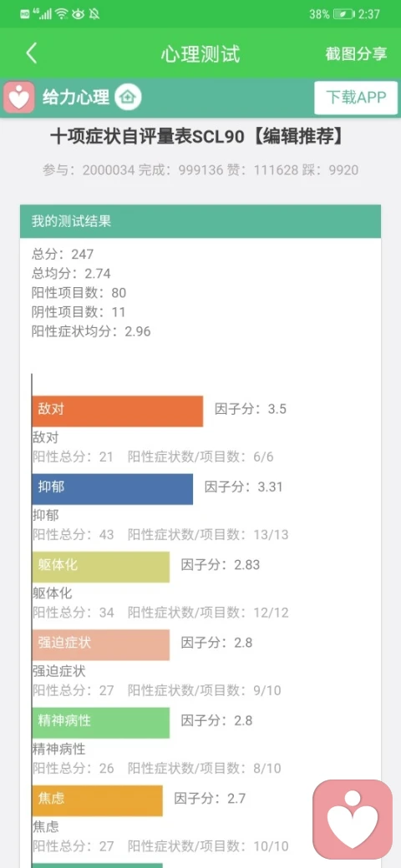Tap the 给力心理 brand name
The width and height of the screenshot is (401, 868).
76,98
